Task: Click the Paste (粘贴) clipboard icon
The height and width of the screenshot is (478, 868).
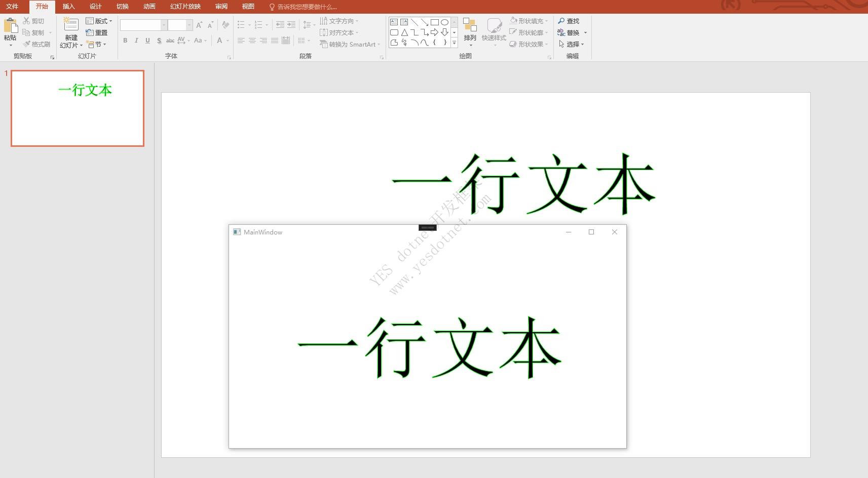Action: coord(11,25)
